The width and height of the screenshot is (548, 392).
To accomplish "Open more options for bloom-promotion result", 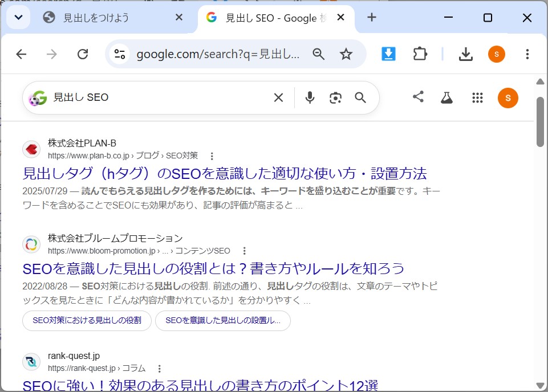I will (x=244, y=251).
